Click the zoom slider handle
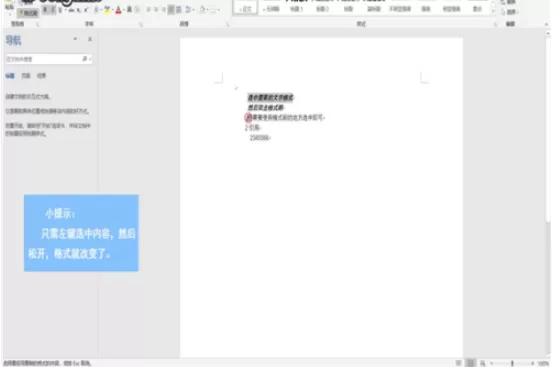The image size is (553, 367). (x=512, y=363)
